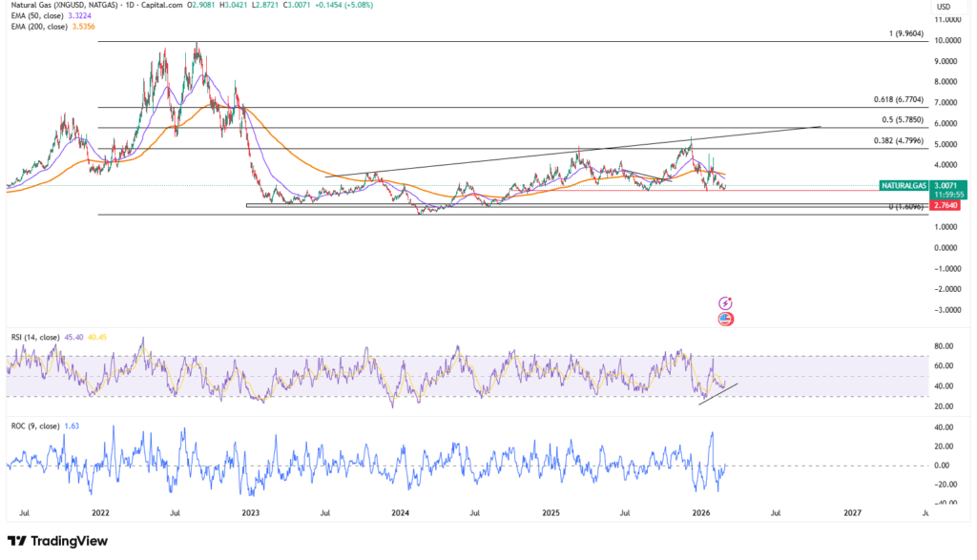Image resolution: width=977 pixels, height=560 pixels.
Task: Click the 2023 label on time axis
Action: 250,512
